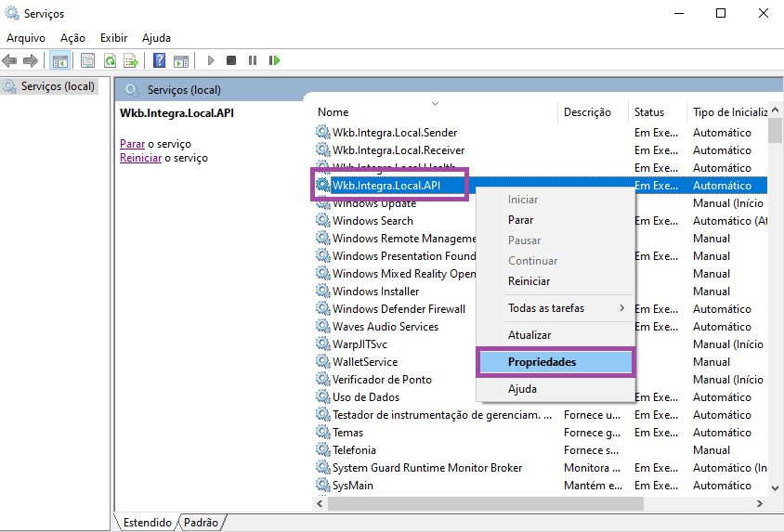Image resolution: width=784 pixels, height=532 pixels.
Task: Click the horizontal scrollbar left arrow
Action: pos(320,503)
